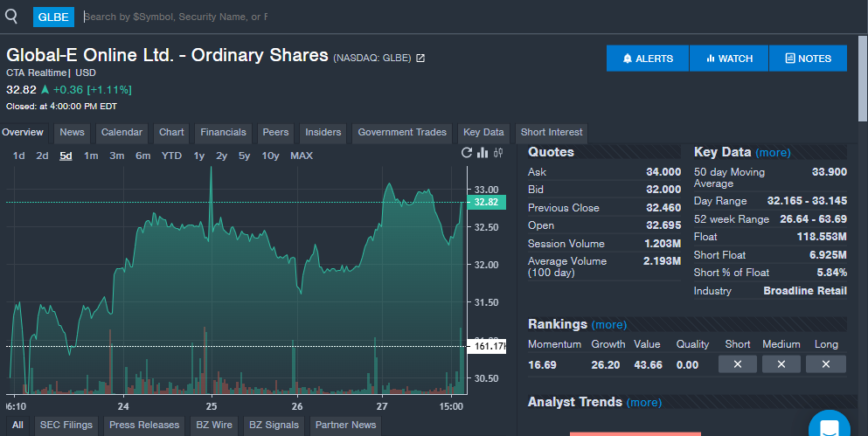Open Rankings (more) link
Screen dimensions: 868x436
(609, 325)
